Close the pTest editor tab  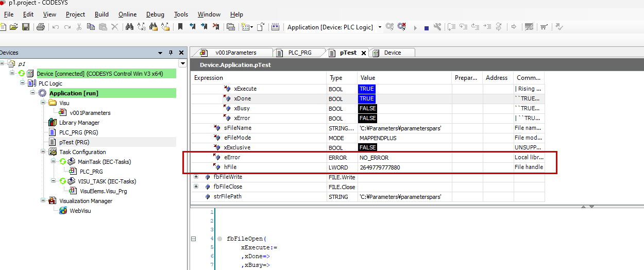pyautogui.click(x=363, y=53)
